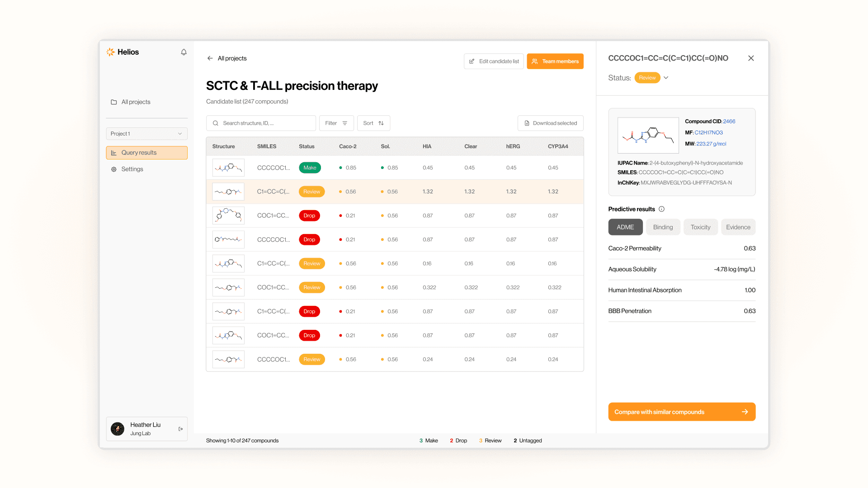Switch to the Toxicity tab
The width and height of the screenshot is (868, 488).
pyautogui.click(x=700, y=227)
